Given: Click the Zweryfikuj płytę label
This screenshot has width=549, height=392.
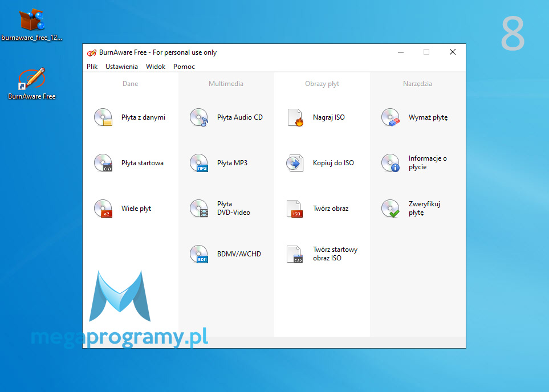Looking at the screenshot, I should click(x=424, y=209).
